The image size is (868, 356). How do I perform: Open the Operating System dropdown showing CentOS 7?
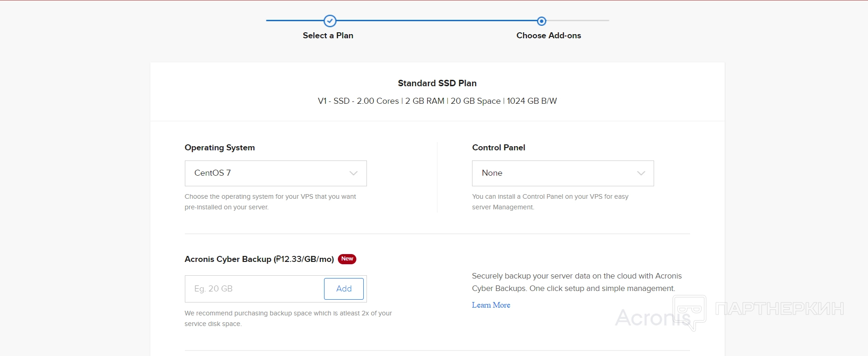point(275,173)
